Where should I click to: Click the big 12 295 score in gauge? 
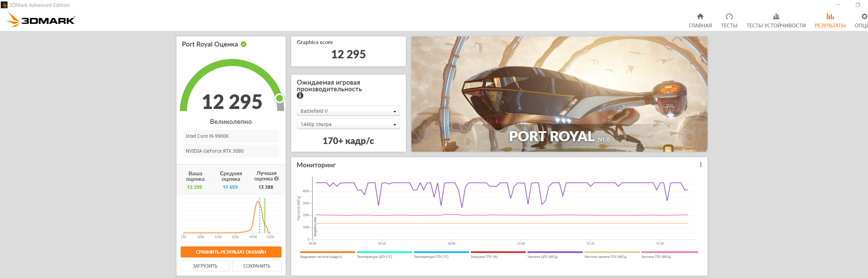tap(232, 102)
